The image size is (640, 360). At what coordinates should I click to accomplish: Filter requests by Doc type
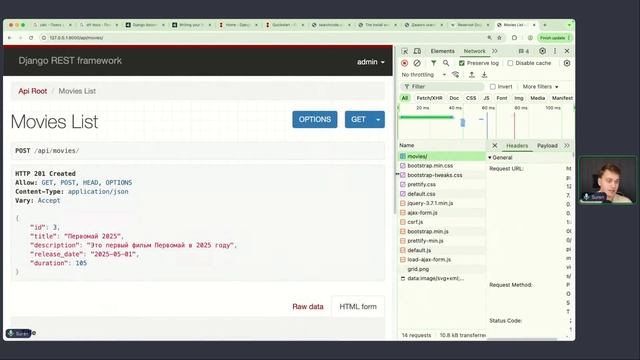pos(454,98)
